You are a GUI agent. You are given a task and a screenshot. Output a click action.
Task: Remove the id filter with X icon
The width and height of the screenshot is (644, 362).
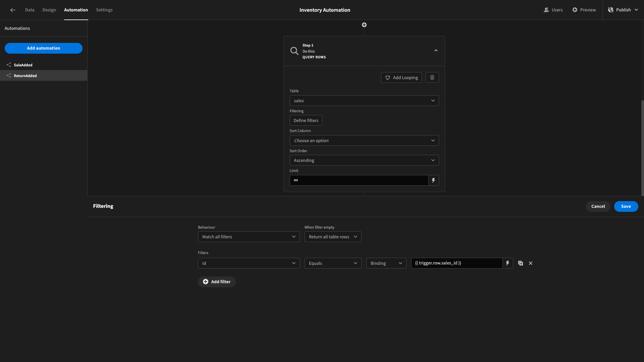pyautogui.click(x=531, y=263)
